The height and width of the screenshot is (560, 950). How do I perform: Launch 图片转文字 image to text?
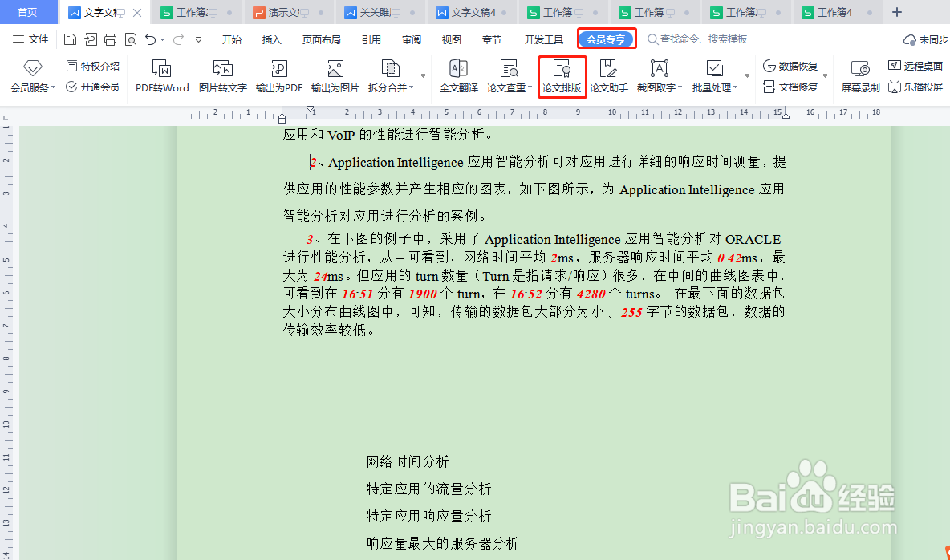pos(223,75)
